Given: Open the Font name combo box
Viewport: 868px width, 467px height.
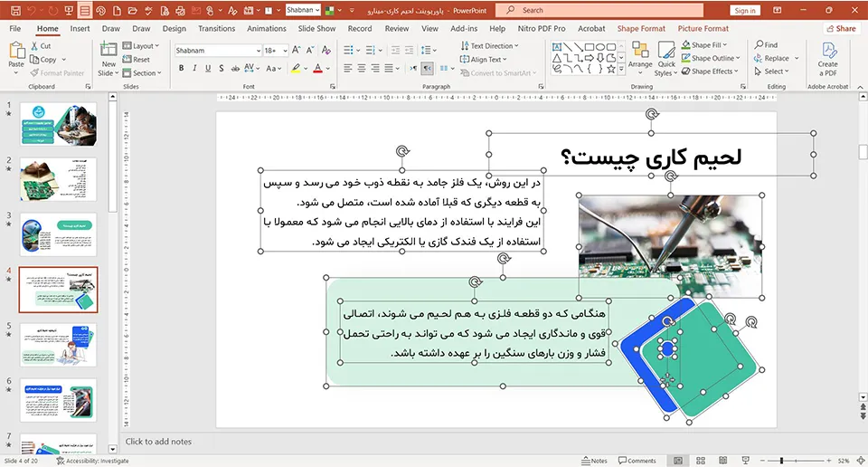Looking at the screenshot, I should pos(218,51).
